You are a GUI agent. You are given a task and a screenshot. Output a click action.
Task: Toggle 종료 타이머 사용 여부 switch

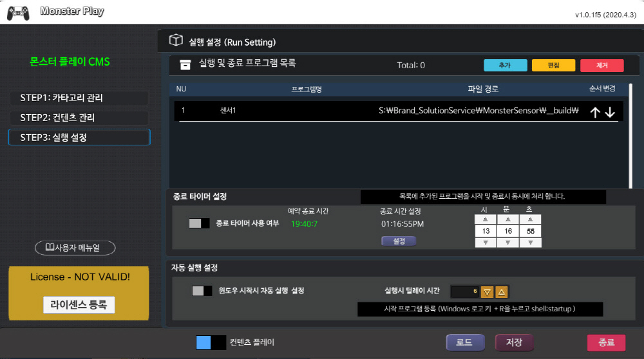(x=199, y=223)
